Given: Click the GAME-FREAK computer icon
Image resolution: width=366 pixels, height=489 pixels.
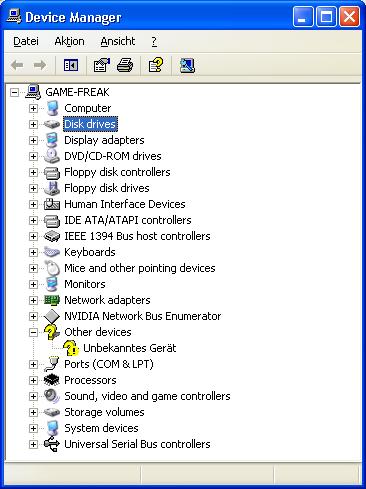Looking at the screenshot, I should pyautogui.click(x=33, y=92).
